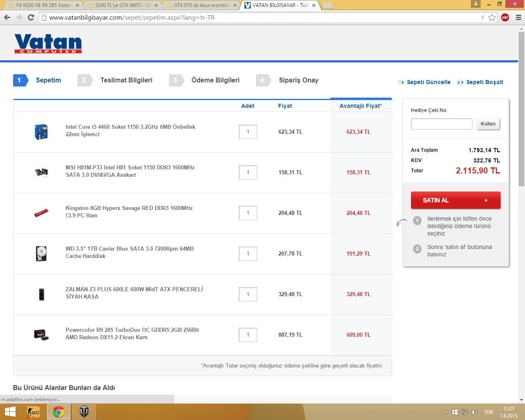Click the network tray icon

(x=465, y=412)
